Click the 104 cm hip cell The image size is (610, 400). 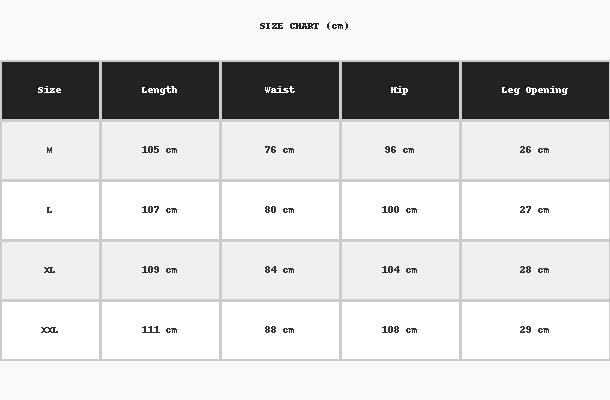pyautogui.click(x=400, y=270)
